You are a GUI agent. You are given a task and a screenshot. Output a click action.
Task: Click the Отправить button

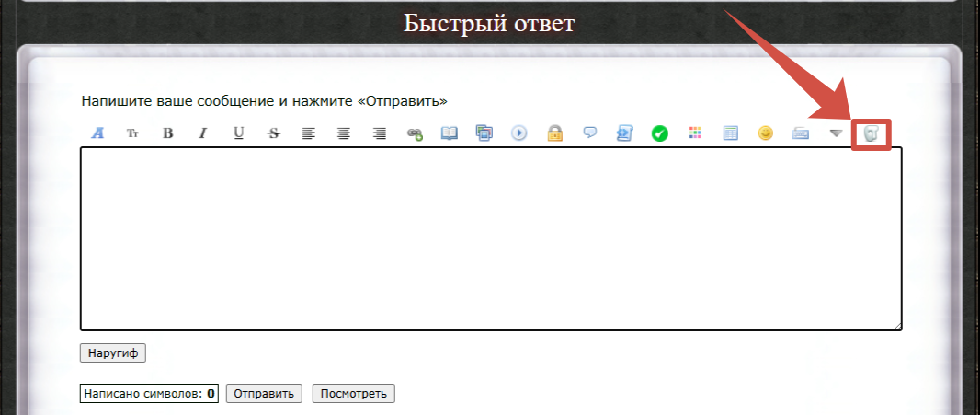(264, 394)
